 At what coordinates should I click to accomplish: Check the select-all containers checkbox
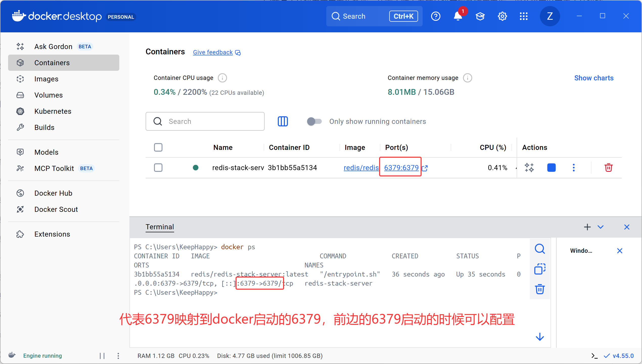tap(158, 147)
